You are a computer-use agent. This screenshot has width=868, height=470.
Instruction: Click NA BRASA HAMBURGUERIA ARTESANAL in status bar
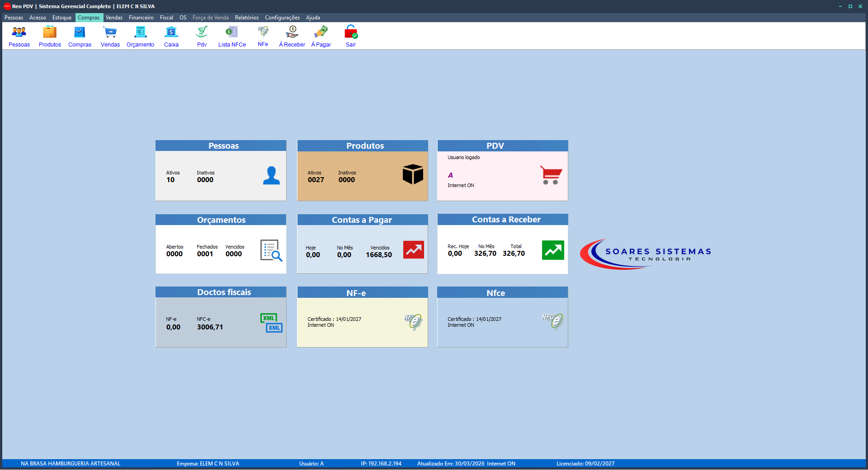tap(71, 464)
